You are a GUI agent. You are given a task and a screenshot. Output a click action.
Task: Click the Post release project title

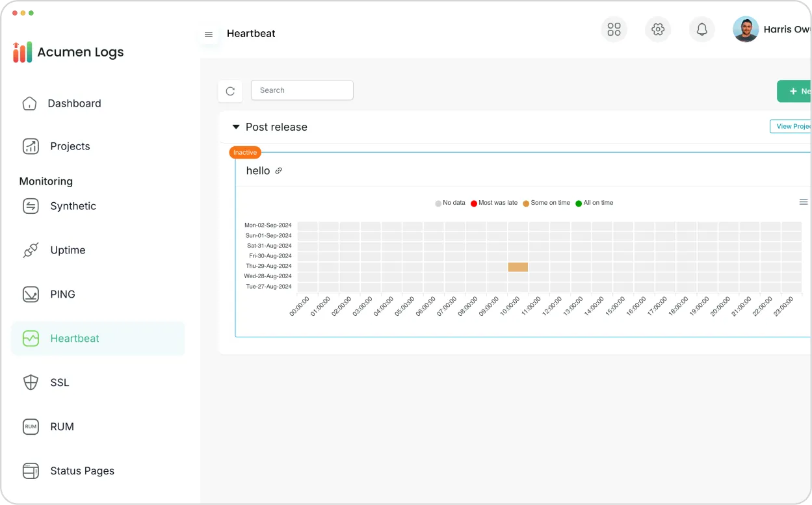pos(276,127)
